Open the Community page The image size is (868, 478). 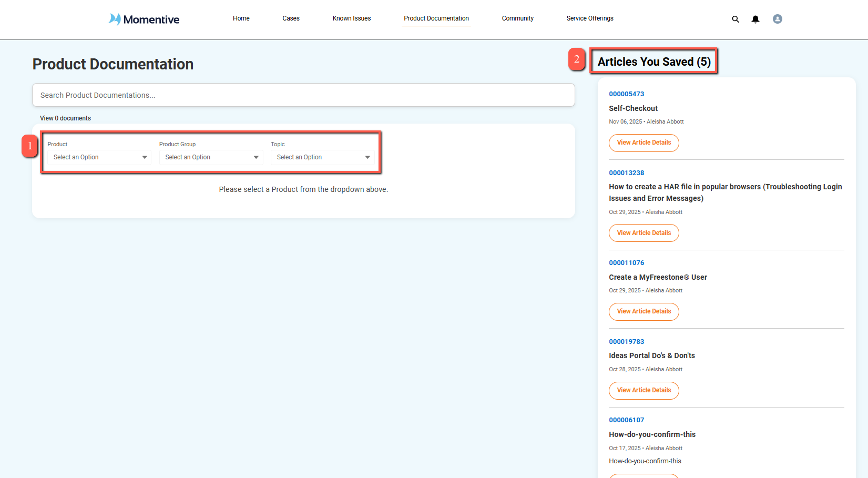pyautogui.click(x=518, y=18)
